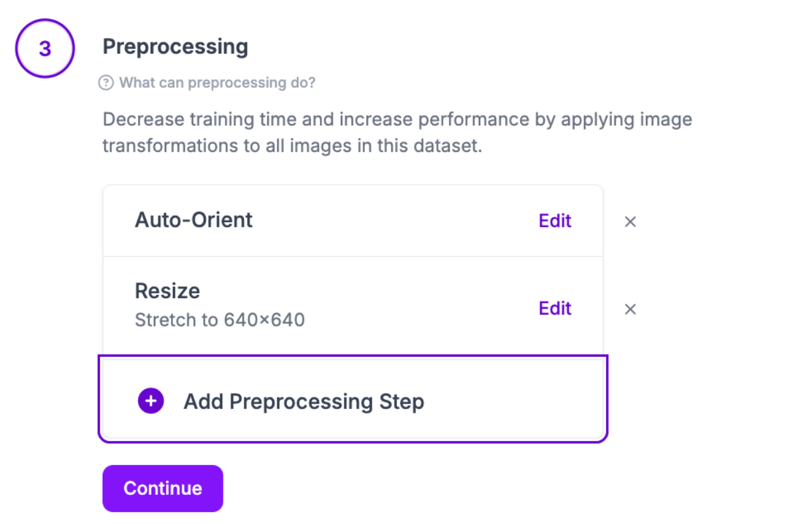Delete the Resize step using its X icon
Screen dimensions: 812x524
630,309
